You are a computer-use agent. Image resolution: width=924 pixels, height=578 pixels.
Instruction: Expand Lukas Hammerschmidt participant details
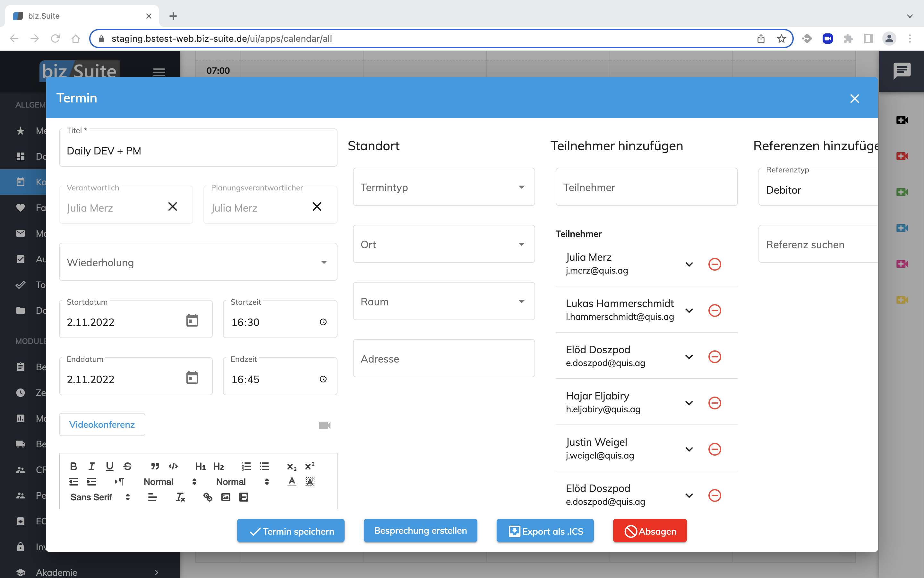coord(689,311)
